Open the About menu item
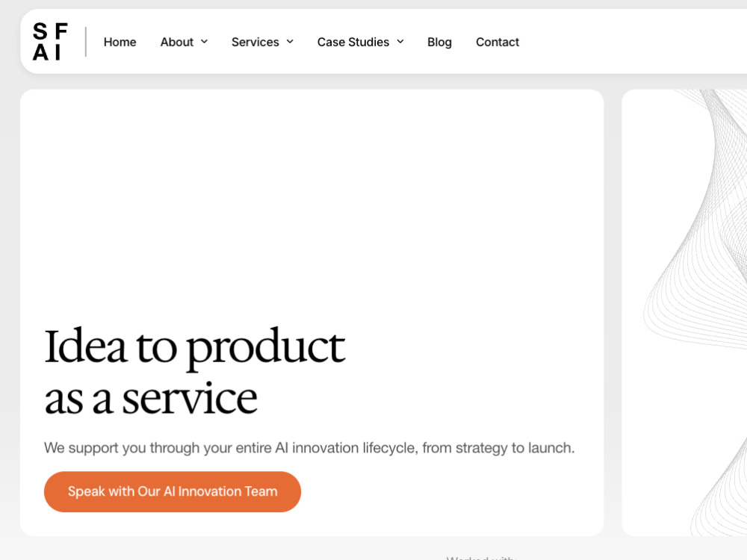 pos(177,42)
